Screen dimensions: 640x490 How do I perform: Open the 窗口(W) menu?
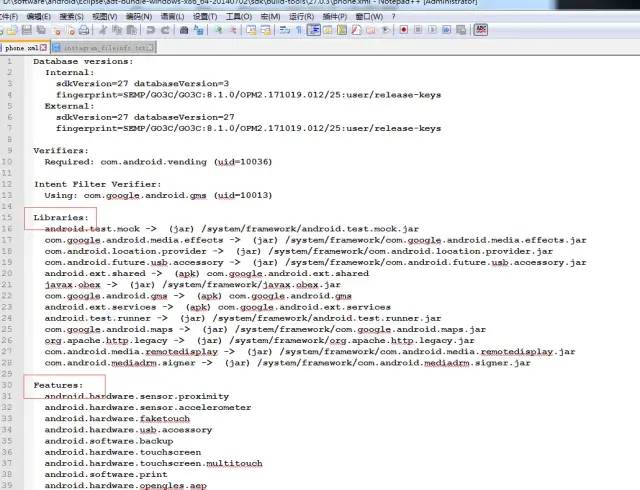coord(369,17)
